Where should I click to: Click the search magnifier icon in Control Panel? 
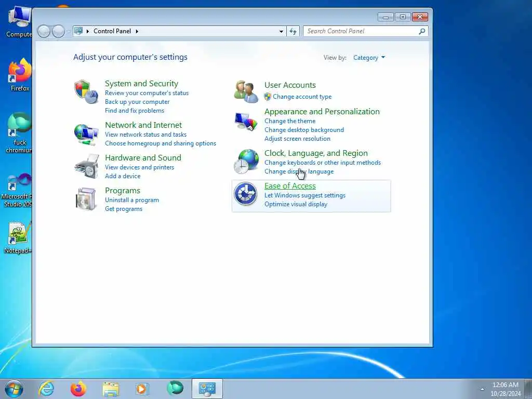click(422, 31)
